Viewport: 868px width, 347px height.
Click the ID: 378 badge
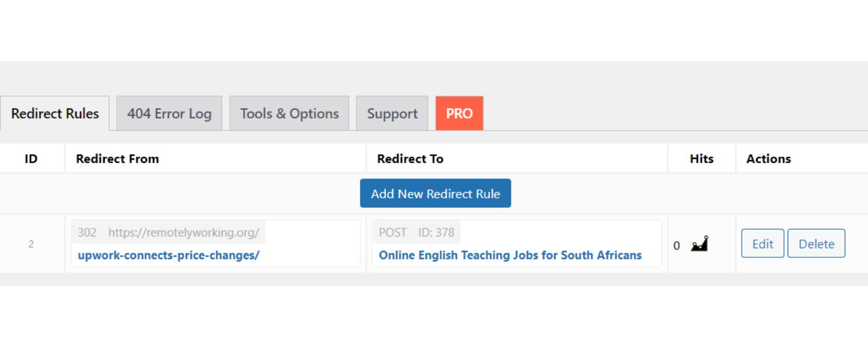437,232
